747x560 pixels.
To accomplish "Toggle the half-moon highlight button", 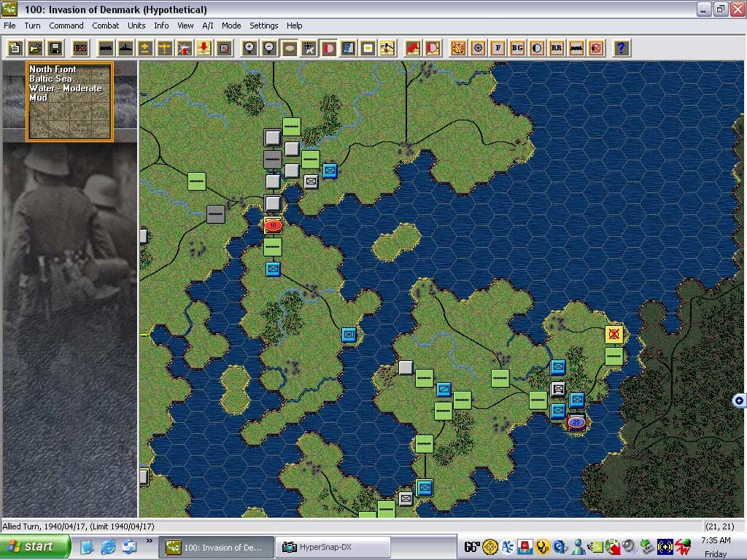I will click(x=537, y=48).
